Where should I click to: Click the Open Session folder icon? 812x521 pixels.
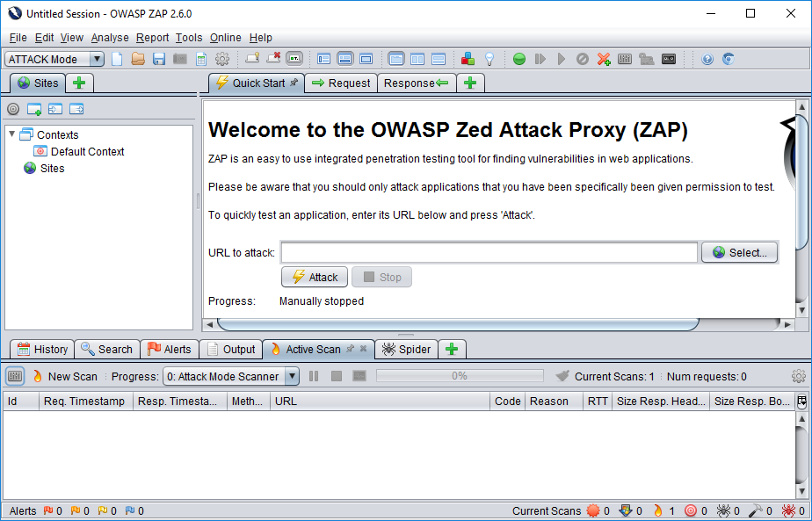click(x=138, y=59)
